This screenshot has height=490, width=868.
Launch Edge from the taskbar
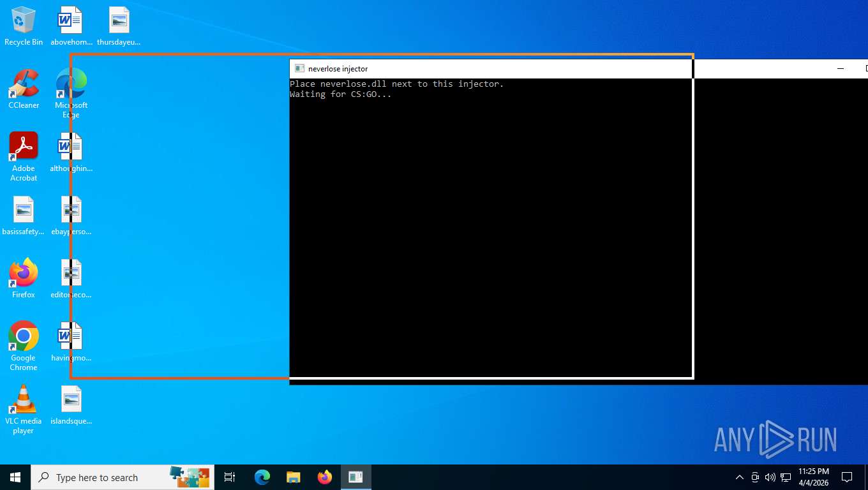[262, 477]
